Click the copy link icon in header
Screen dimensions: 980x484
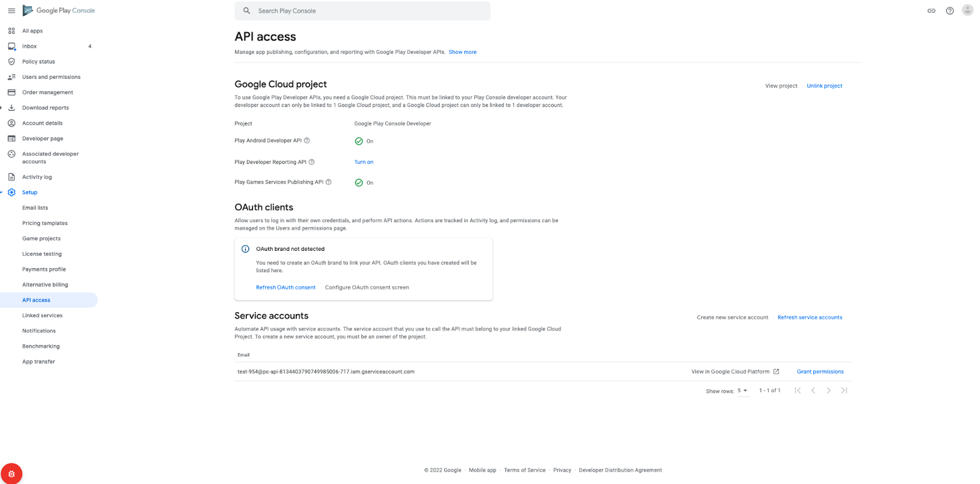(x=931, y=10)
